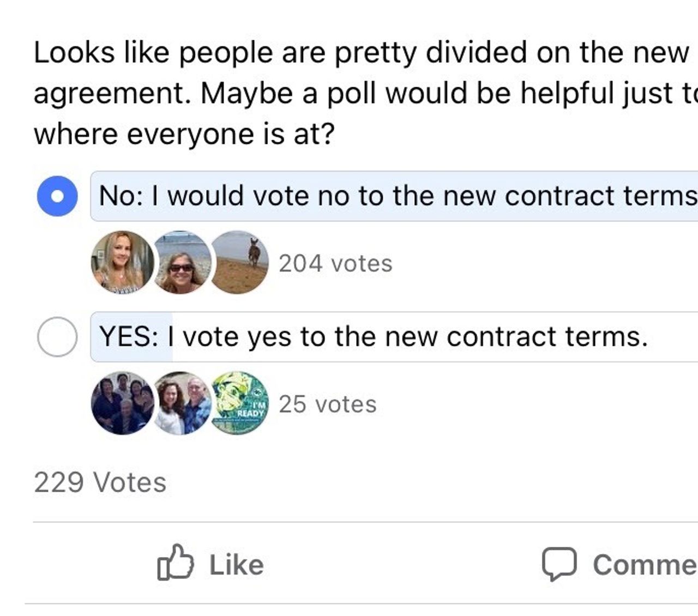698x616 pixels.
Task: Click the post line starting 'Looks like people'
Action: coord(360,53)
